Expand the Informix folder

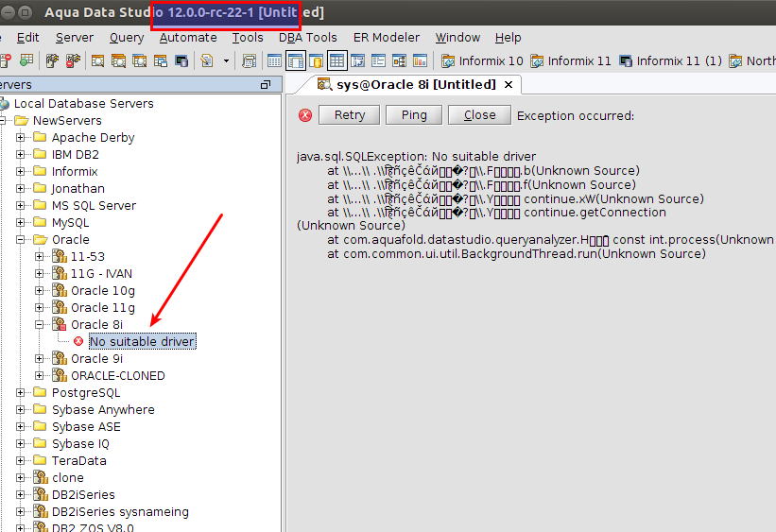tap(20, 171)
